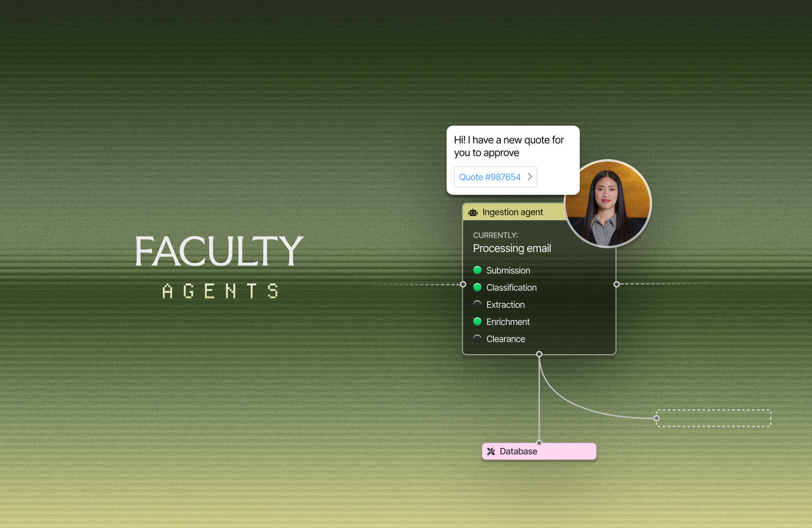Click the agent card's left connector handle
This screenshot has width=812, height=528.
click(463, 284)
